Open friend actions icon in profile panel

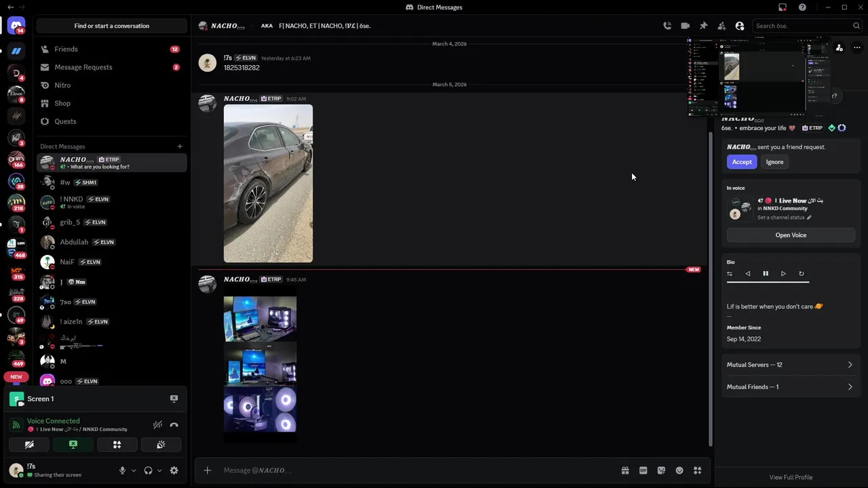[x=840, y=48]
